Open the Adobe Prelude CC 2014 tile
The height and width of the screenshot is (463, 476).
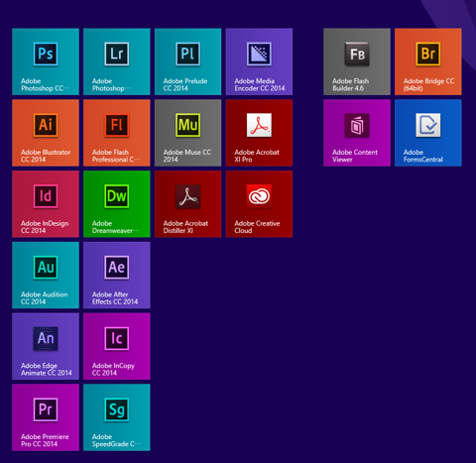point(187,61)
